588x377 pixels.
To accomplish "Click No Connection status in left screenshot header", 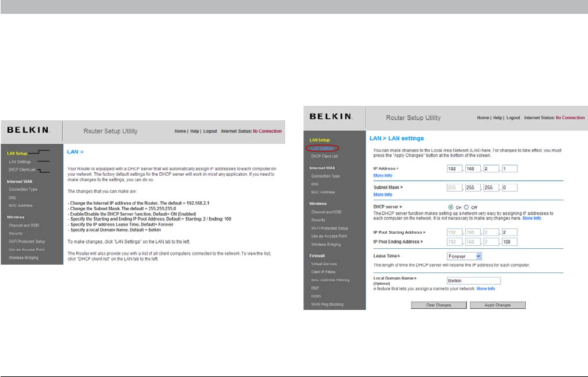I will 267,131.
